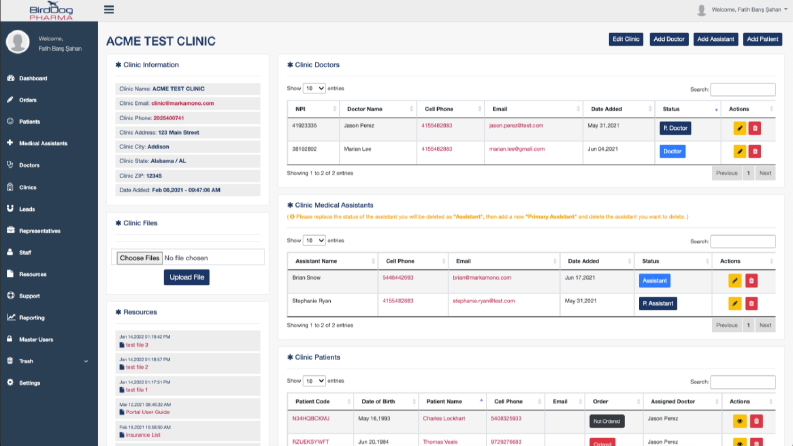The width and height of the screenshot is (793, 446).
Task: Sort Clinic Doctors by NPI column
Action: (314, 109)
